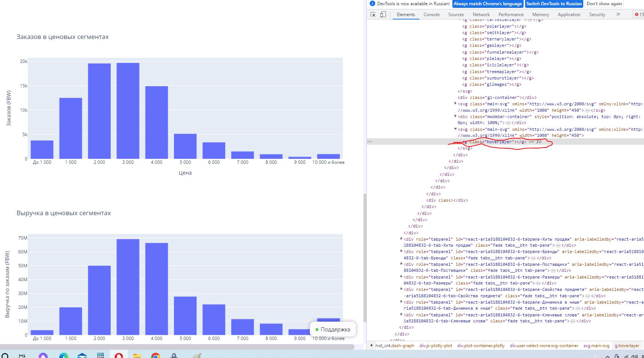Expand the ellipsis on the Ключевые слова tabpanel
644x358 pixels.
click(x=572, y=321)
